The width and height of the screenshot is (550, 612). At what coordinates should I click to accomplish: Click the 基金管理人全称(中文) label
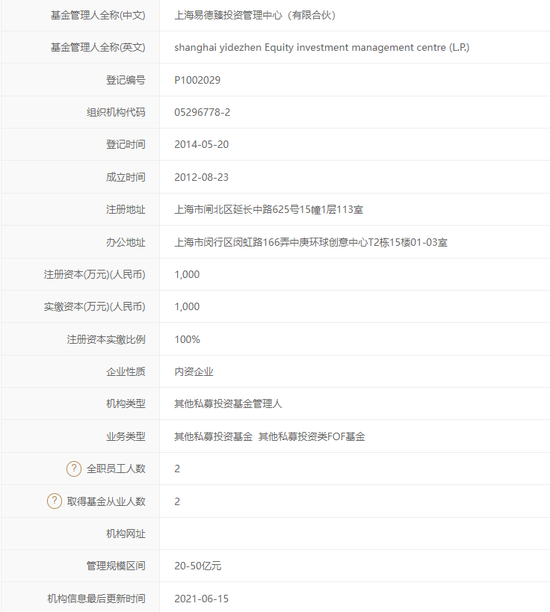point(98,15)
